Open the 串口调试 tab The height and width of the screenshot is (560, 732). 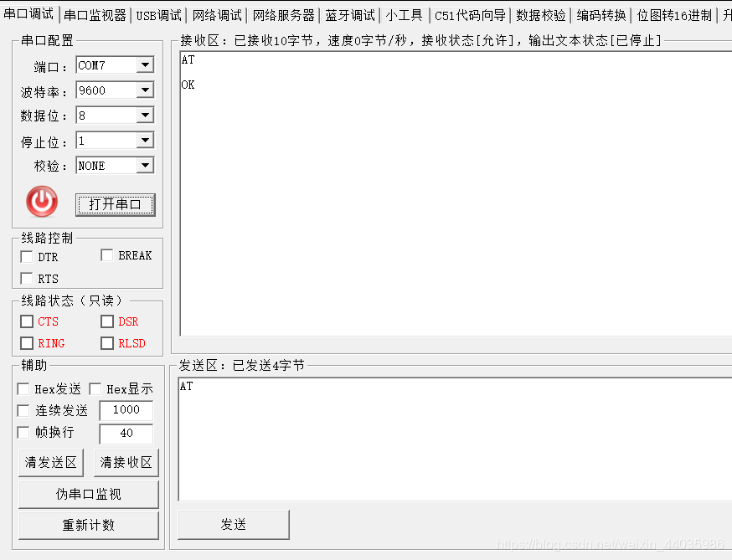(x=29, y=14)
